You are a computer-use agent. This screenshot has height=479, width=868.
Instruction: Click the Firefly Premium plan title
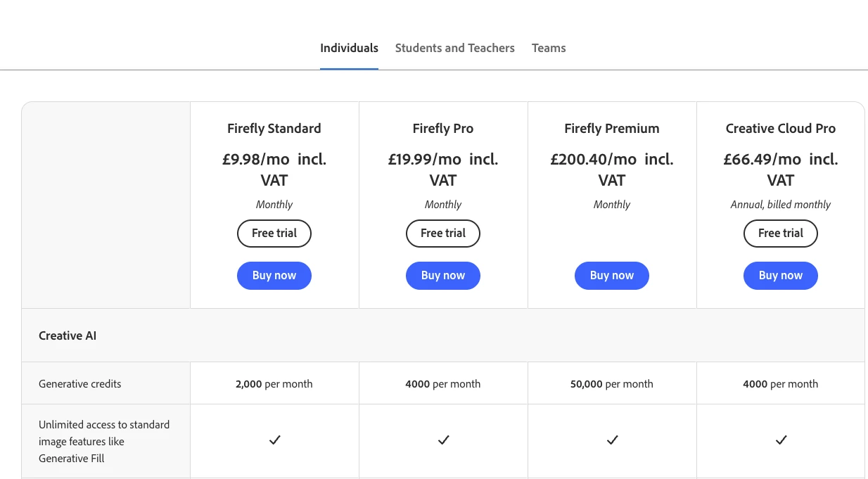click(x=612, y=129)
